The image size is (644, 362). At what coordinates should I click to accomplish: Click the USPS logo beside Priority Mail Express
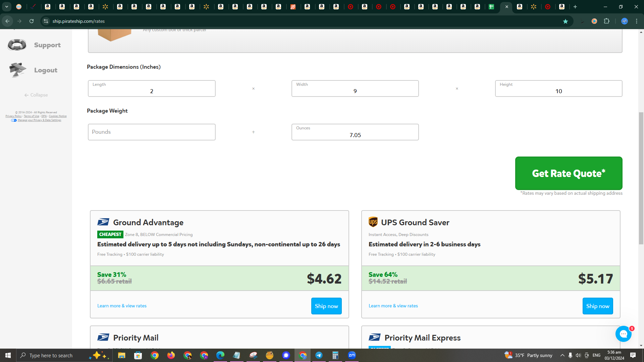point(374,338)
